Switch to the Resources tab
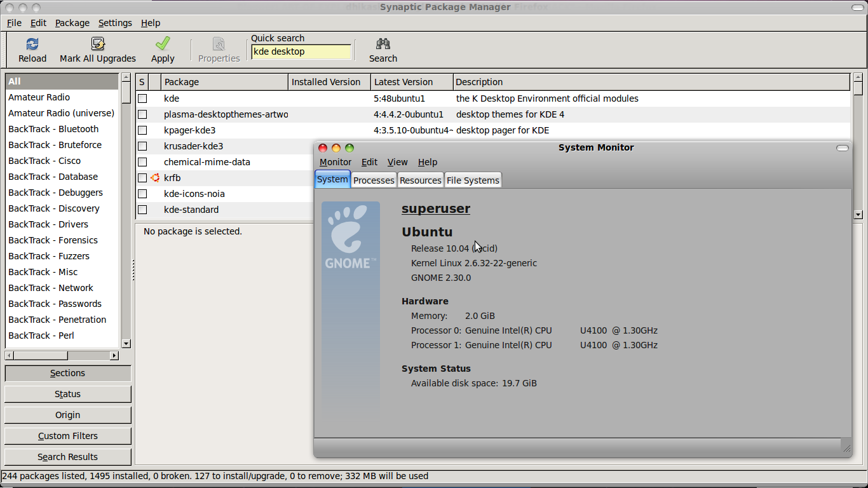The height and width of the screenshot is (488, 868). pyautogui.click(x=421, y=180)
